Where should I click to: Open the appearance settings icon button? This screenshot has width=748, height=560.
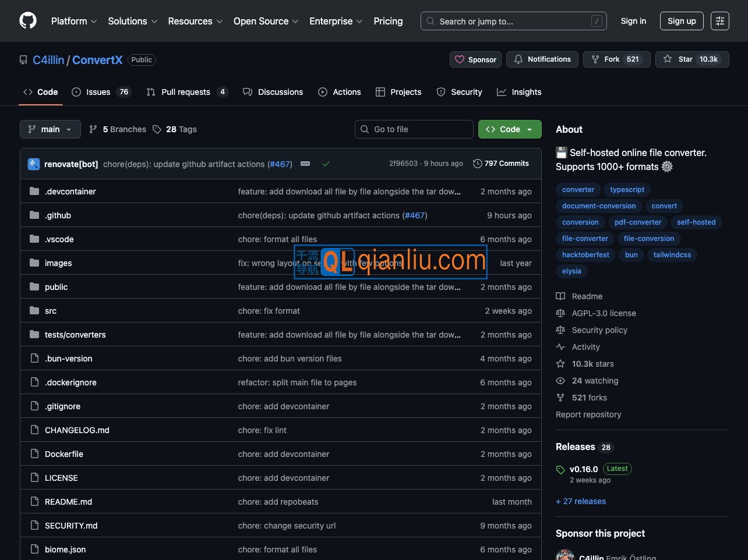pyautogui.click(x=720, y=21)
